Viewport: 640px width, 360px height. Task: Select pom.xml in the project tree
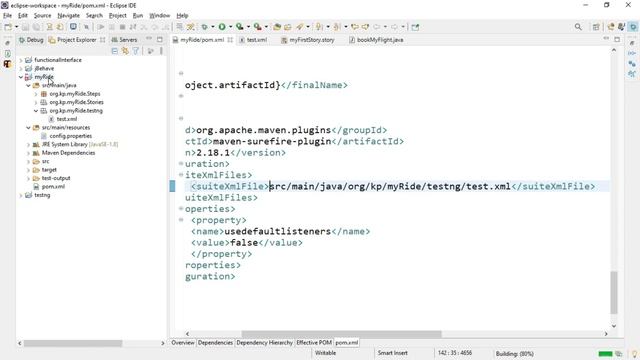[53, 187]
